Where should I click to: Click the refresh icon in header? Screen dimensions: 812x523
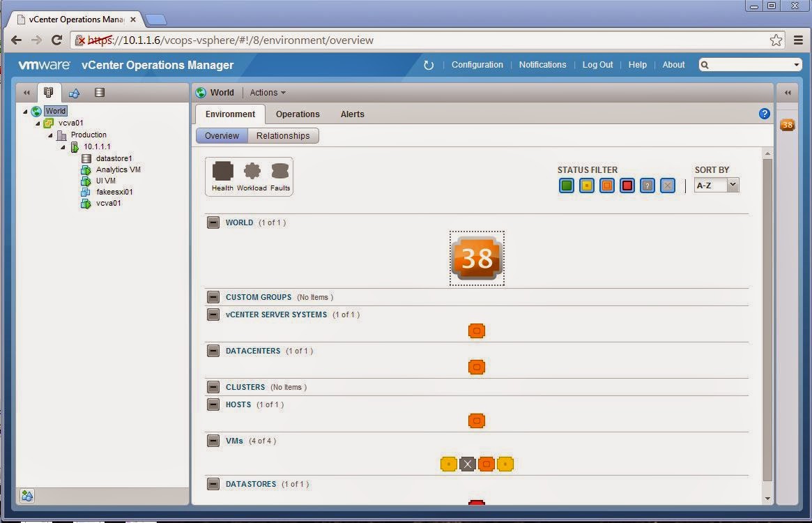[x=428, y=66]
